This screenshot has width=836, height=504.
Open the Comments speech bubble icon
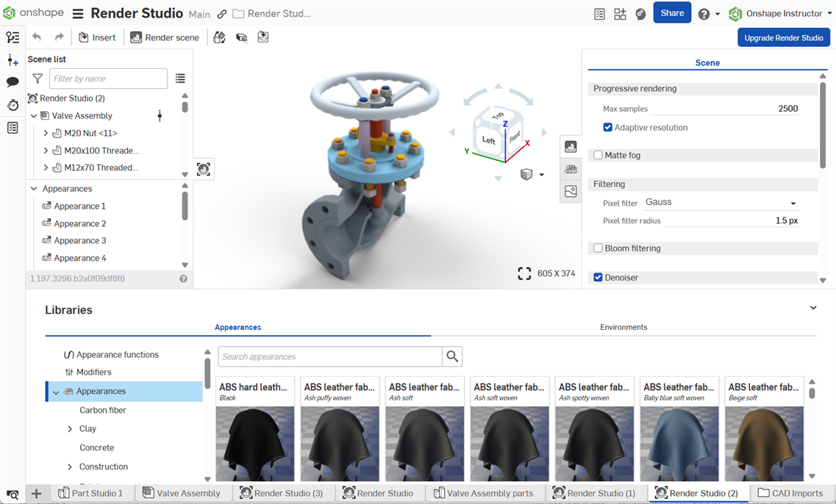tap(12, 82)
